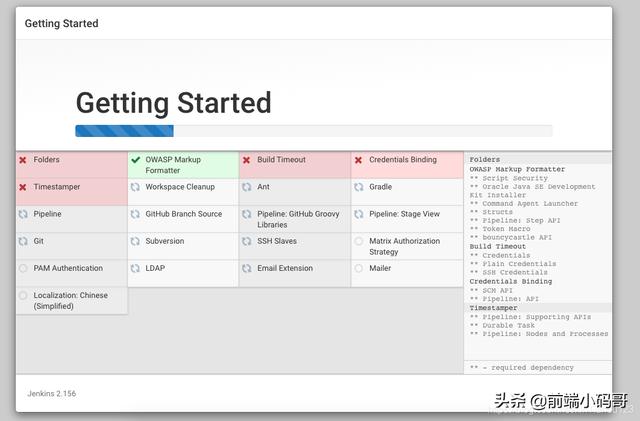Click '** Pipeline: Nodes and Processes' log line

(x=539, y=334)
